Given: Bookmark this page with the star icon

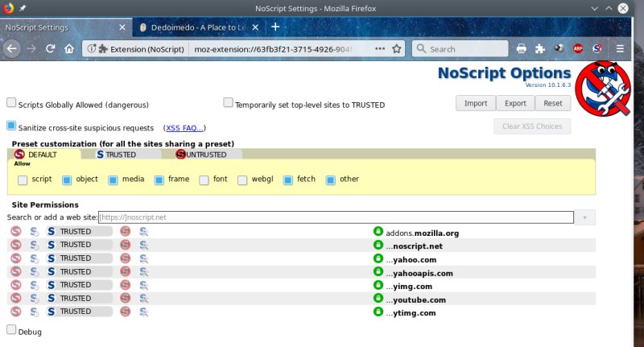Looking at the screenshot, I should (x=397, y=48).
